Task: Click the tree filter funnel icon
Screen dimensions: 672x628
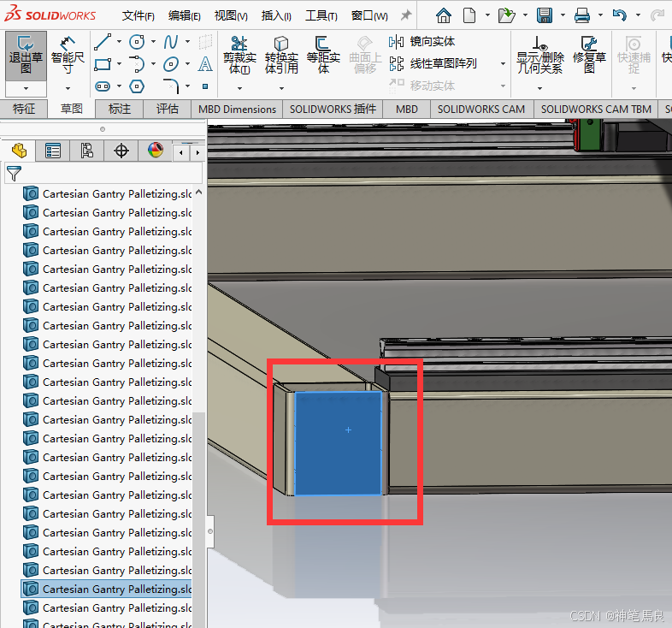Action: (x=14, y=174)
